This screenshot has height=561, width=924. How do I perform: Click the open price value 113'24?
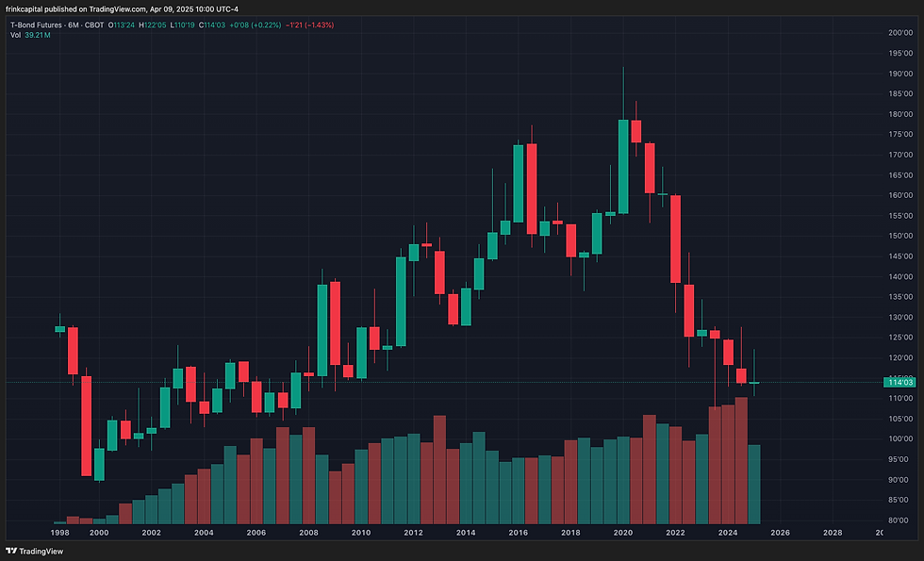123,27
